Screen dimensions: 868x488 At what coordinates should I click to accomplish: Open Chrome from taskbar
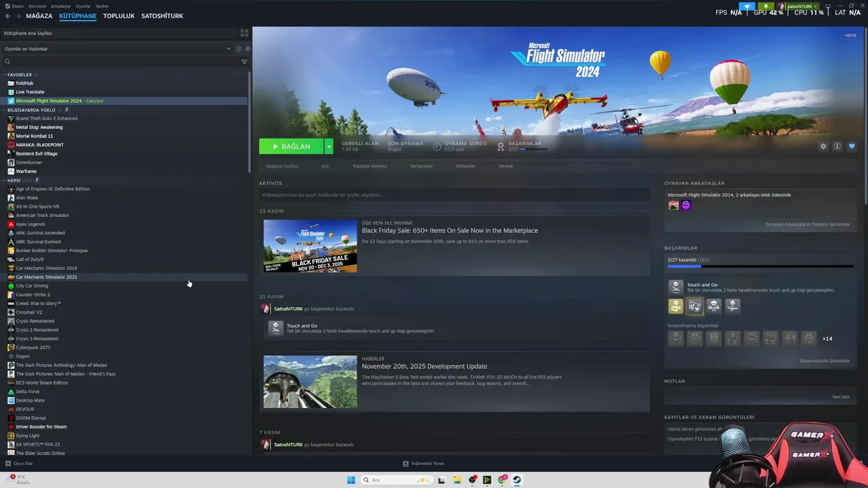502,480
